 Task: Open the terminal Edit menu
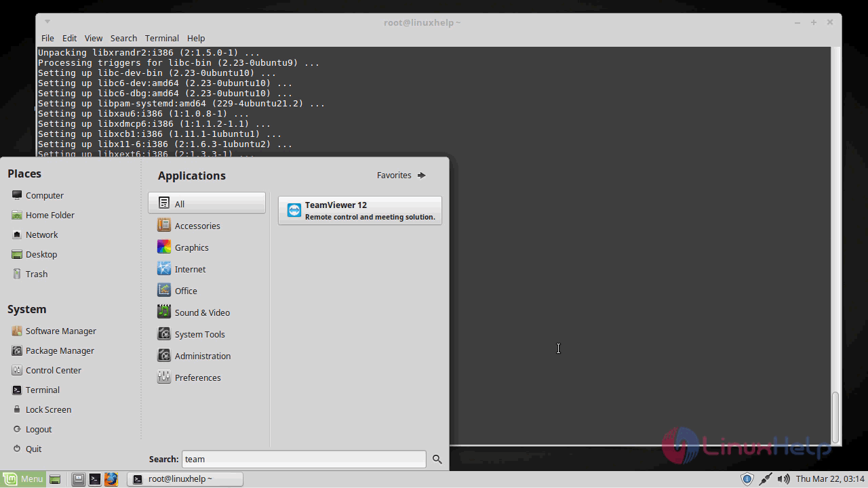pyautogui.click(x=69, y=38)
